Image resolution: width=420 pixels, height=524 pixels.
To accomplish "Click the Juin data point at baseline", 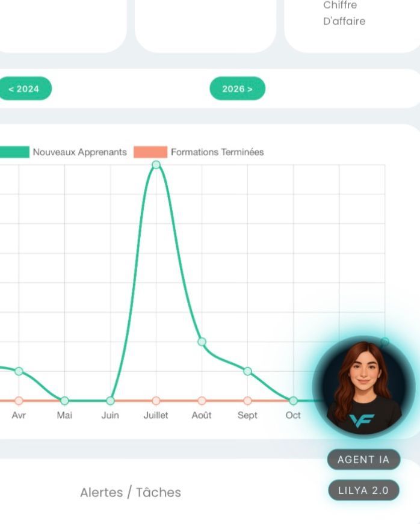I will pyautogui.click(x=110, y=401).
